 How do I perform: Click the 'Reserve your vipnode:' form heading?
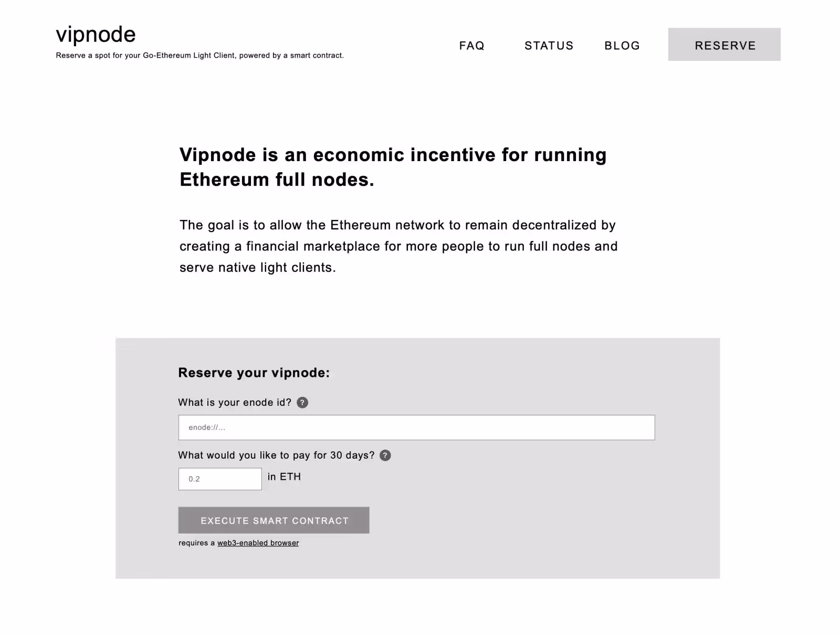[x=254, y=373]
